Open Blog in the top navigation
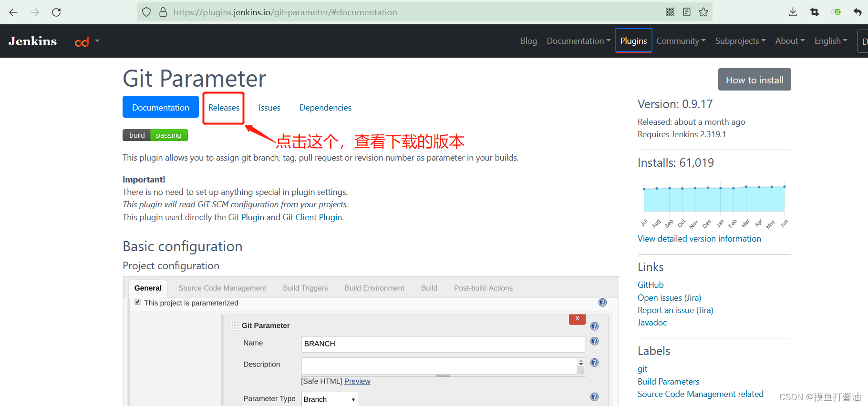Screen dimensions: 868x406 pyautogui.click(x=528, y=41)
